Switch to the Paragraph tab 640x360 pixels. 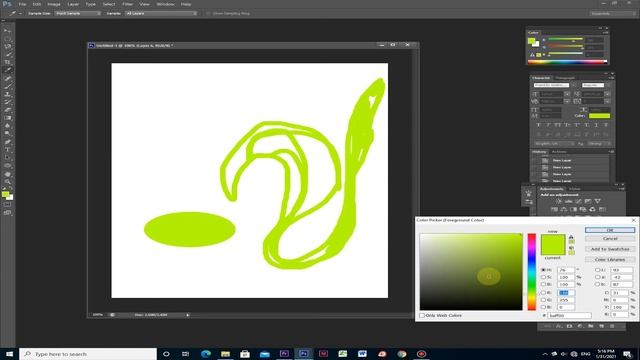[565, 78]
